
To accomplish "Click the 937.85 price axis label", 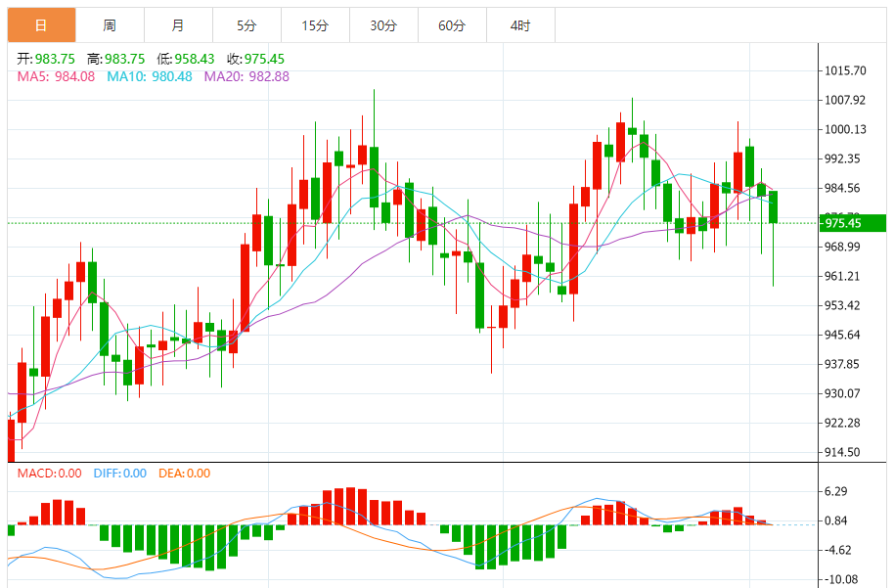I will 842,364.
